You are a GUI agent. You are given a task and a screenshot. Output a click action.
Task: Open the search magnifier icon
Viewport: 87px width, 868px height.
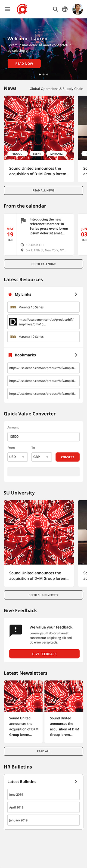point(56,9)
